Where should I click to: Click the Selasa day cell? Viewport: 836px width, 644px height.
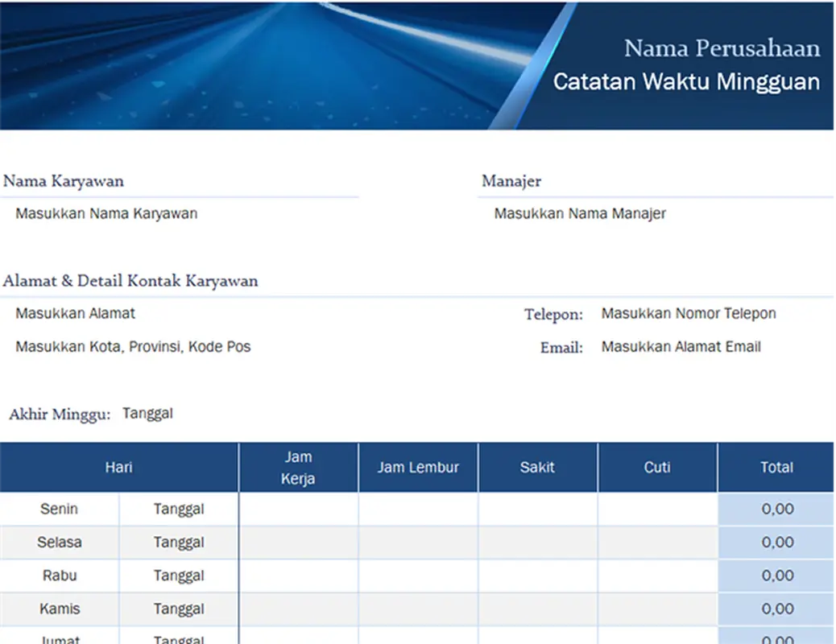tap(59, 543)
